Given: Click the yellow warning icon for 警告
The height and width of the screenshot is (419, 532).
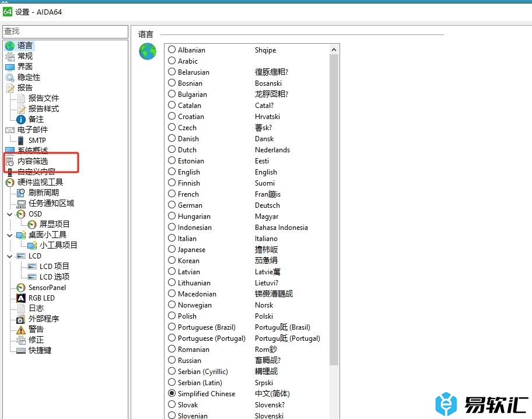Looking at the screenshot, I should click(21, 330).
